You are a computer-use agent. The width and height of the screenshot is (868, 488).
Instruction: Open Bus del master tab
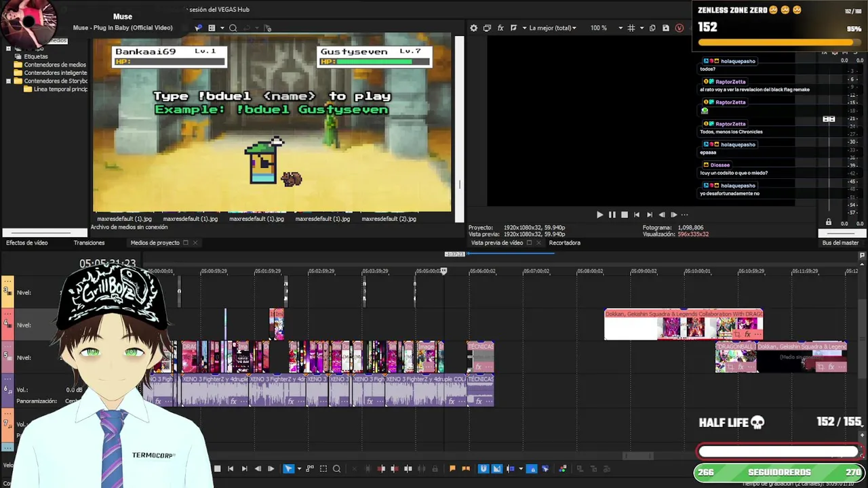840,243
